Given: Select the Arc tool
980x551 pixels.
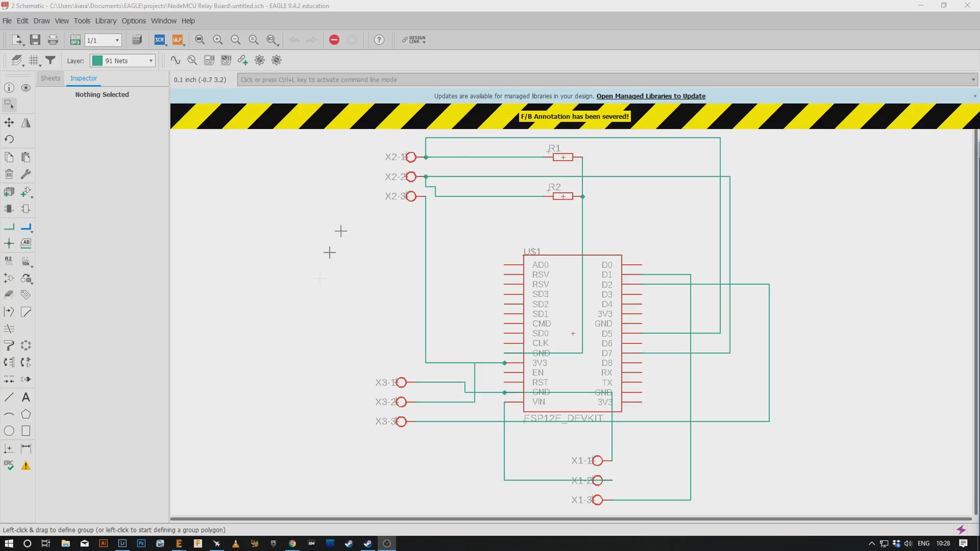Looking at the screenshot, I should [9, 414].
